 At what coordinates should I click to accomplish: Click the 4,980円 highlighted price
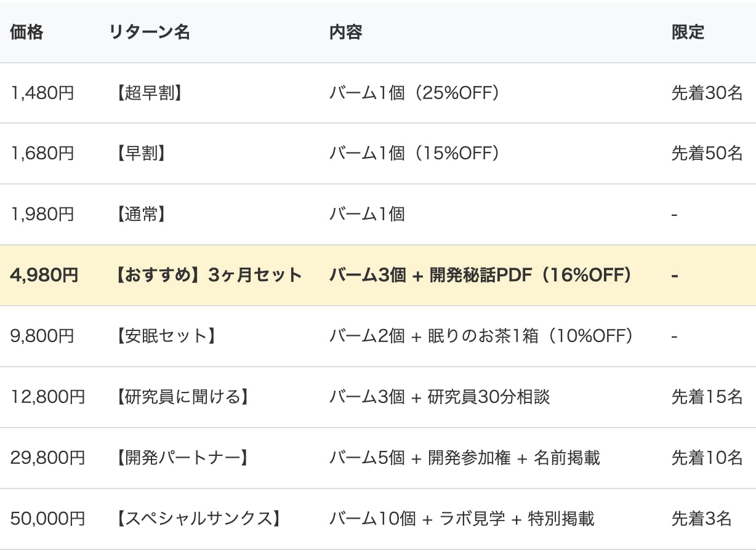tap(44, 275)
